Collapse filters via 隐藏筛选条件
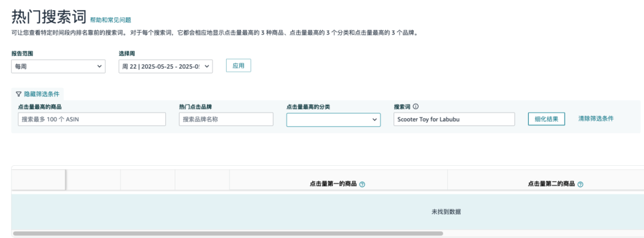The width and height of the screenshot is (644, 238). point(42,94)
